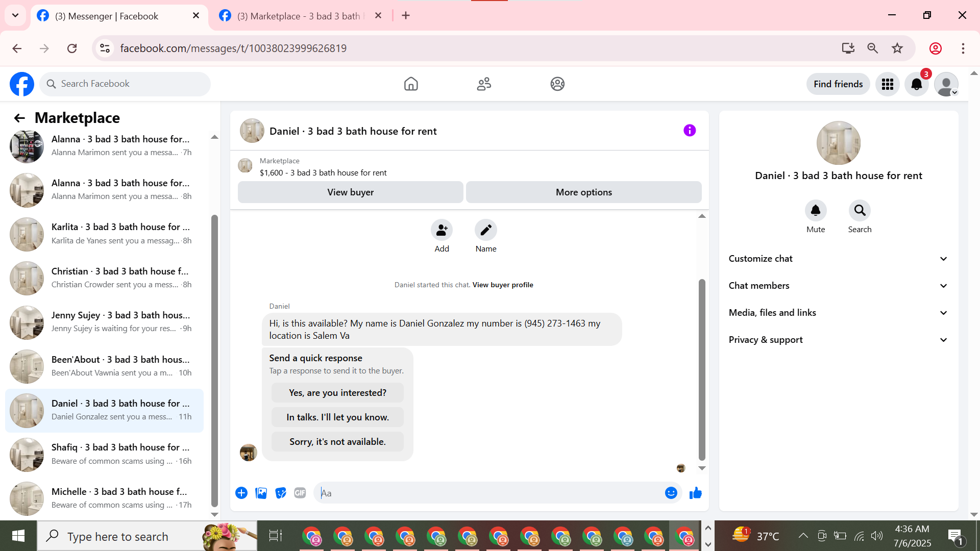Open the Windows notification center

coord(956,537)
